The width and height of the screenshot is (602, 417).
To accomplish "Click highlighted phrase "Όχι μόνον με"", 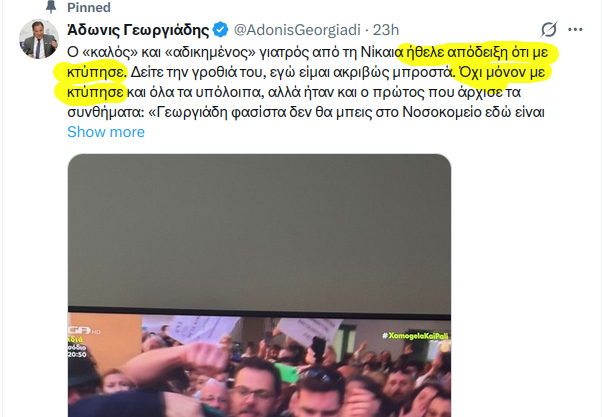I will pos(503,72).
